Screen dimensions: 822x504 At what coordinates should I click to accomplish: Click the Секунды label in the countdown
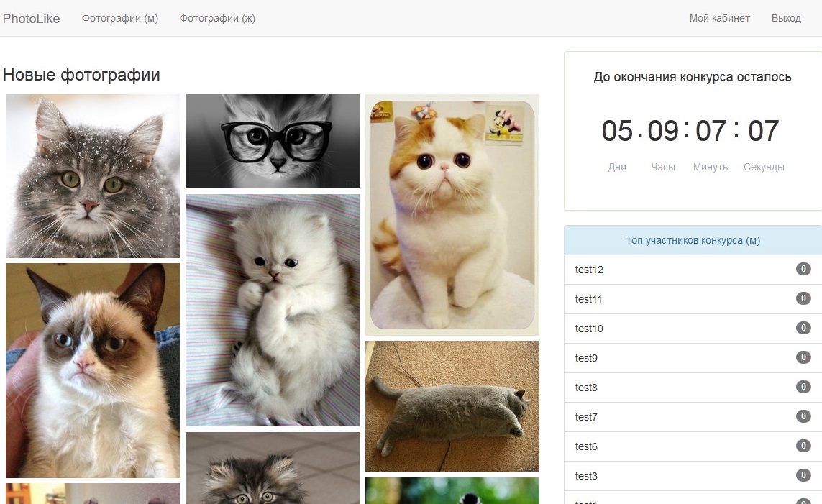coord(764,167)
